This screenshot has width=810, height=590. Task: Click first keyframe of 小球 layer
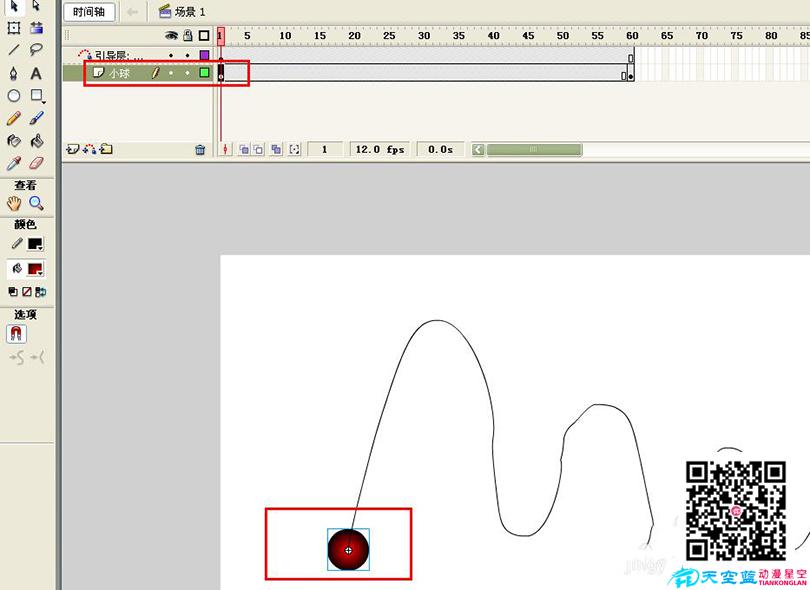click(221, 73)
